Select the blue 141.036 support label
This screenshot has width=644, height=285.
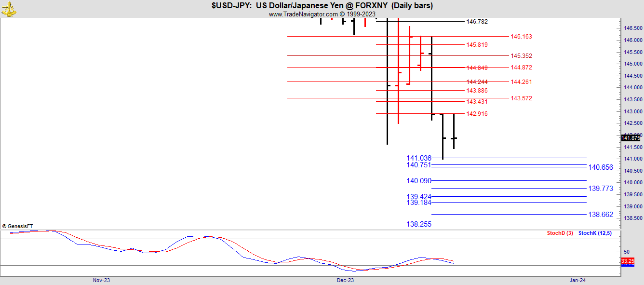tap(418, 158)
